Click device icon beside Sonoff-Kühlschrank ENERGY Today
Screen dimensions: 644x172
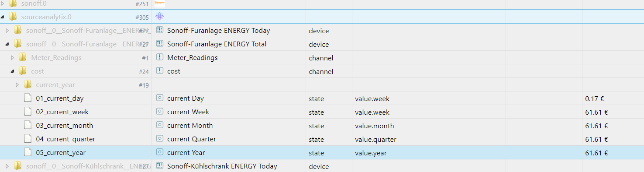(159, 166)
